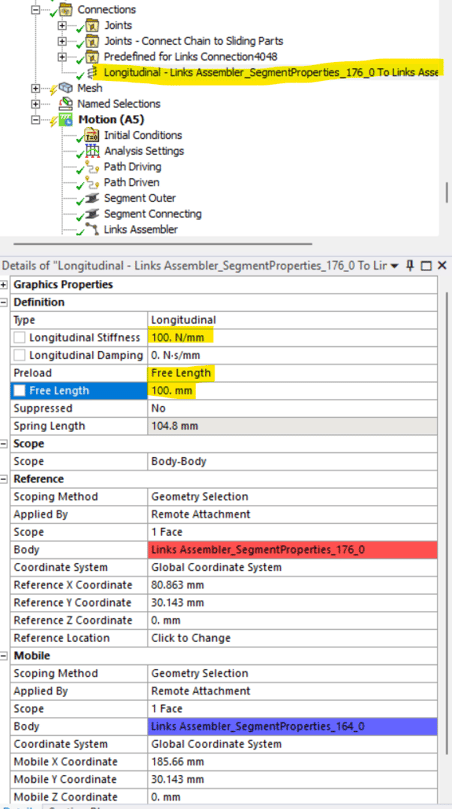Image resolution: width=452 pixels, height=809 pixels.
Task: Pin the Details panel
Action: tap(410, 266)
